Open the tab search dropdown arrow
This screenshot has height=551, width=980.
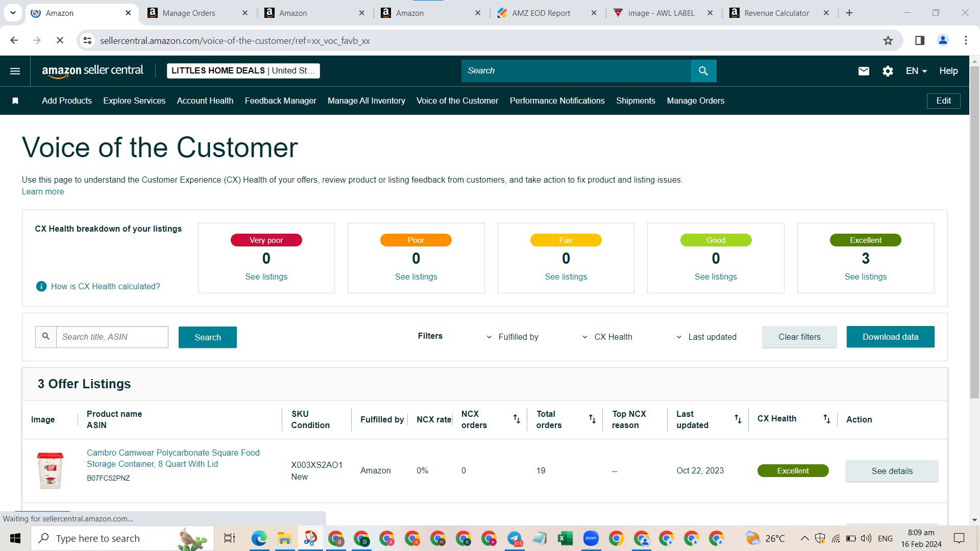(x=13, y=13)
